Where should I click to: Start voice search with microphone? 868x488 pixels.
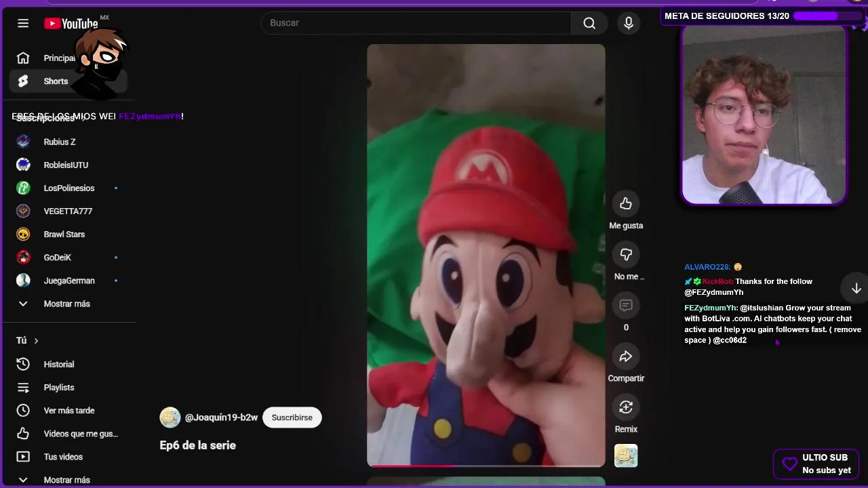629,23
